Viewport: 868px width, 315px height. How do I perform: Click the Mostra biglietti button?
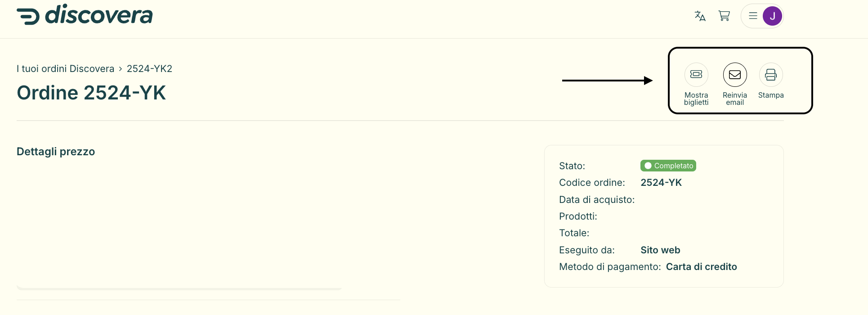point(696,85)
